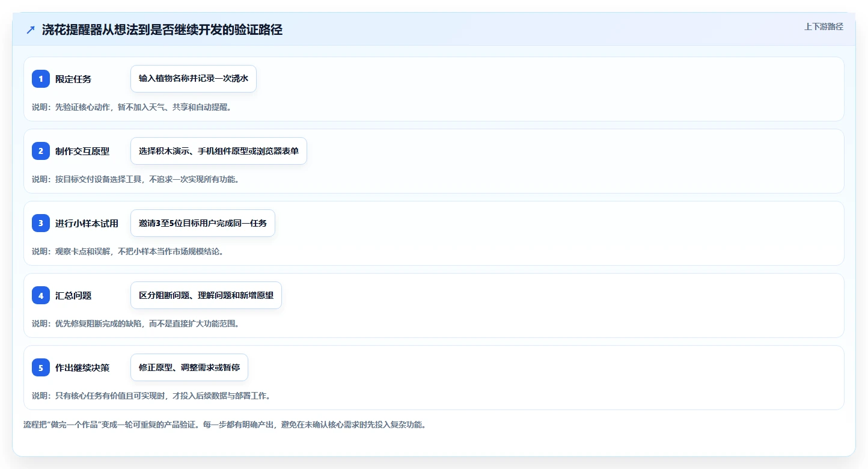Screen dimensions: 868x469
Task: Select the 输入植物名称并记录一次浇水 chip
Action: coord(194,79)
